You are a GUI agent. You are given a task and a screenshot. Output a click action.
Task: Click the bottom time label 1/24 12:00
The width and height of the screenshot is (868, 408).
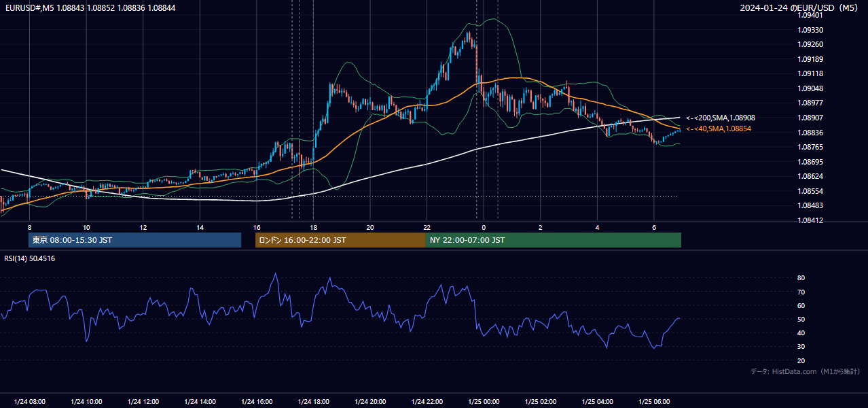[x=143, y=402]
